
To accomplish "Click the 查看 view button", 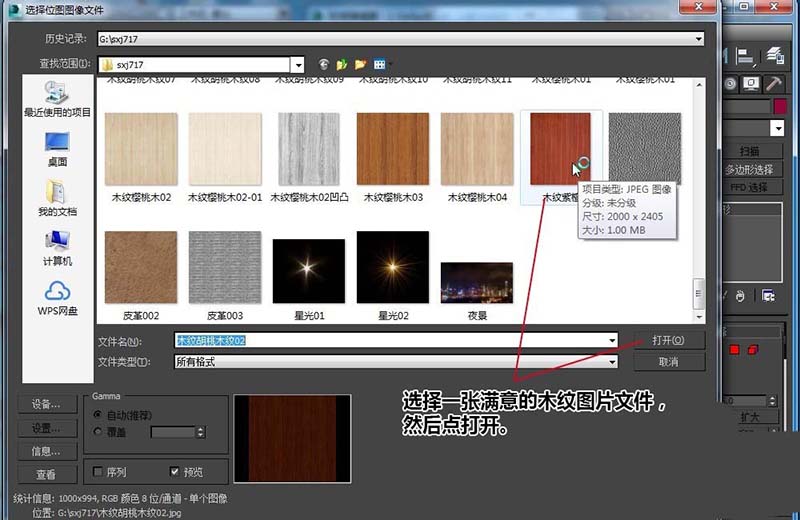I will (x=47, y=475).
